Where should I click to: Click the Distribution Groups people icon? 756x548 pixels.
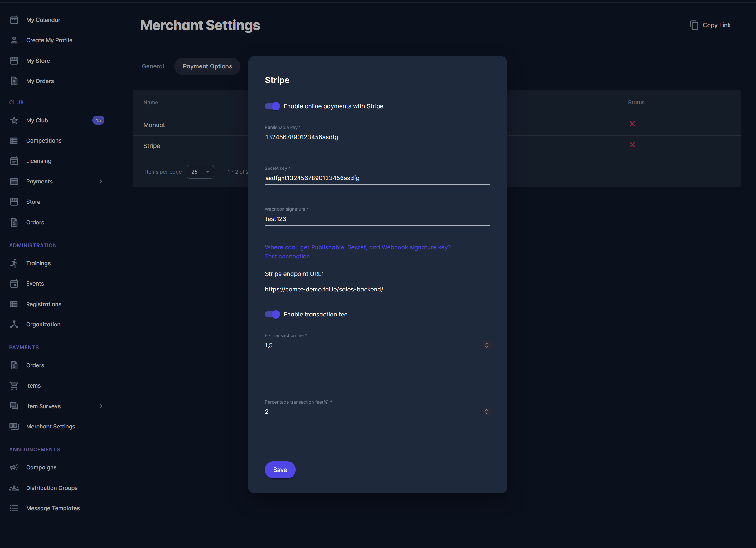click(x=14, y=488)
